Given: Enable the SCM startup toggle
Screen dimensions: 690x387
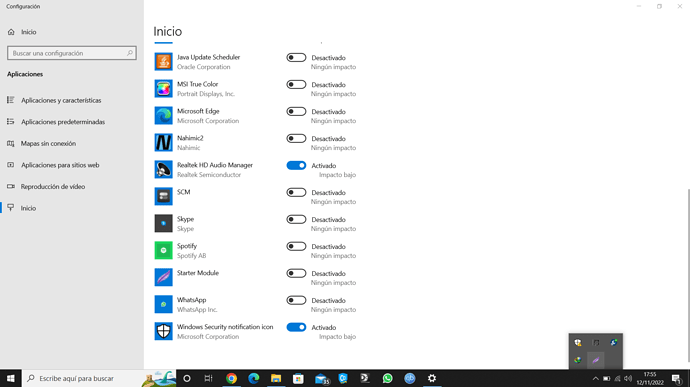Looking at the screenshot, I should pyautogui.click(x=296, y=192).
